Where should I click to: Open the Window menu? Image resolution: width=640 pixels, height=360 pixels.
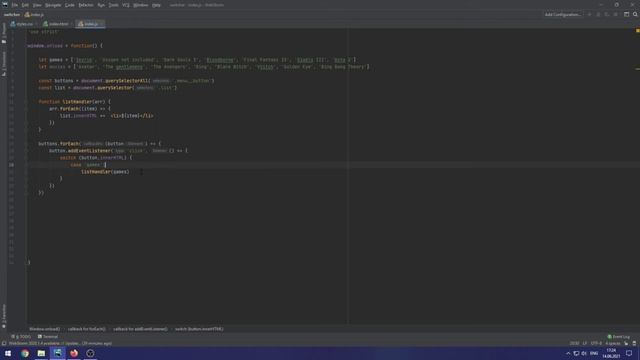click(x=141, y=5)
